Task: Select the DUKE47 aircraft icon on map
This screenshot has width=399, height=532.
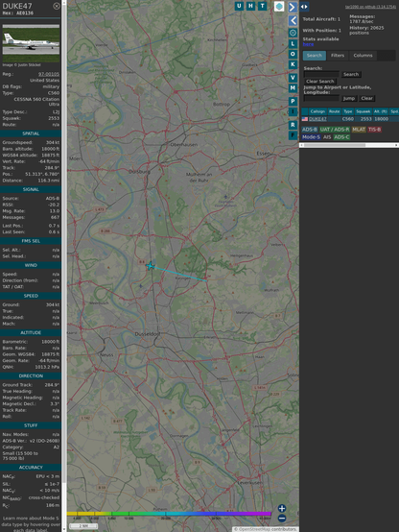Action: click(x=151, y=266)
